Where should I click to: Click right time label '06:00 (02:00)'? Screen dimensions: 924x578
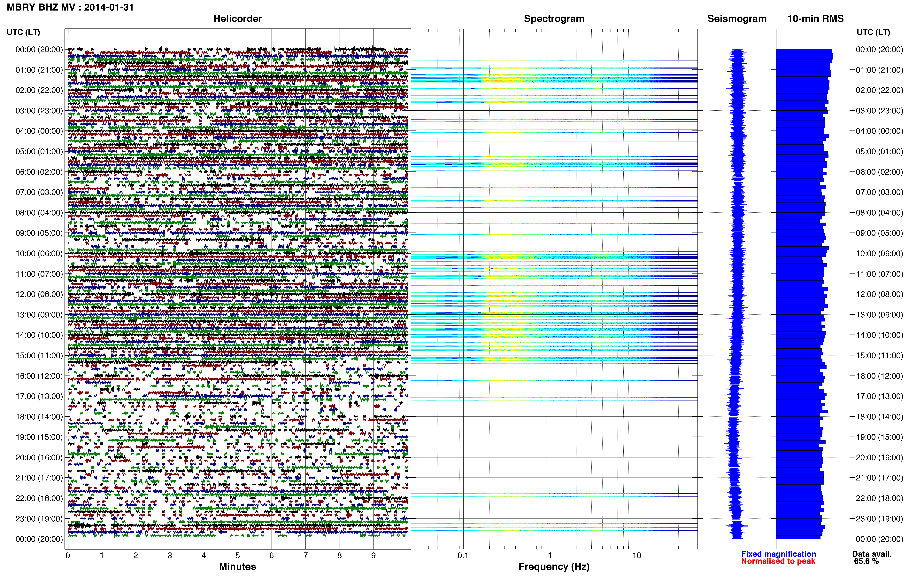[880, 172]
